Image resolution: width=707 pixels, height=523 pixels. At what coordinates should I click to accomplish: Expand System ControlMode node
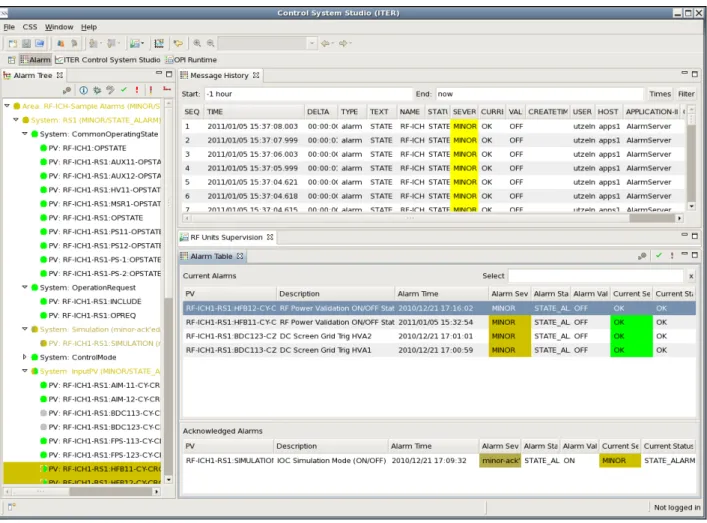click(x=25, y=357)
